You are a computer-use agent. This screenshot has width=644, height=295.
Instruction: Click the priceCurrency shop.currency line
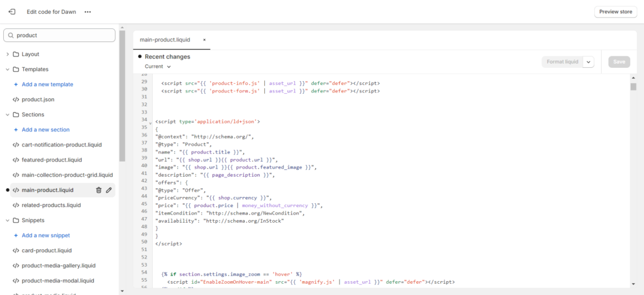tap(214, 198)
